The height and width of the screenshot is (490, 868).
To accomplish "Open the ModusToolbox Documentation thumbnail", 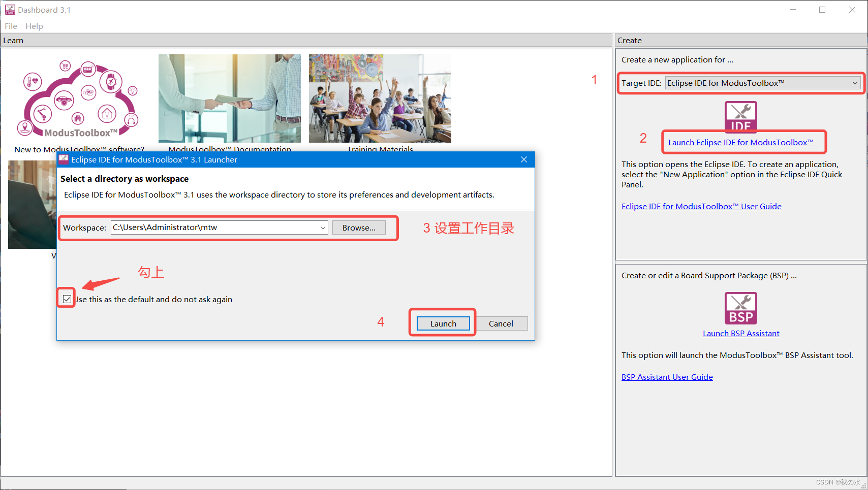I will pos(230,99).
